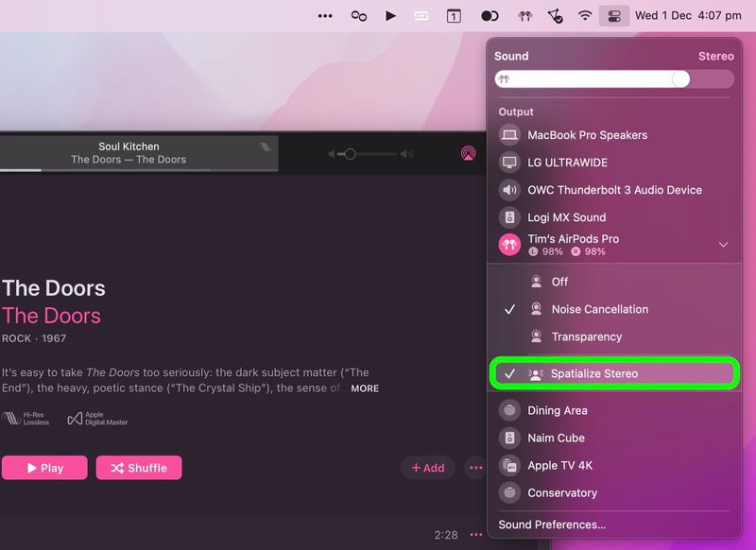Adjust the Music app volume slider
This screenshot has height=550, width=756.
(x=368, y=154)
